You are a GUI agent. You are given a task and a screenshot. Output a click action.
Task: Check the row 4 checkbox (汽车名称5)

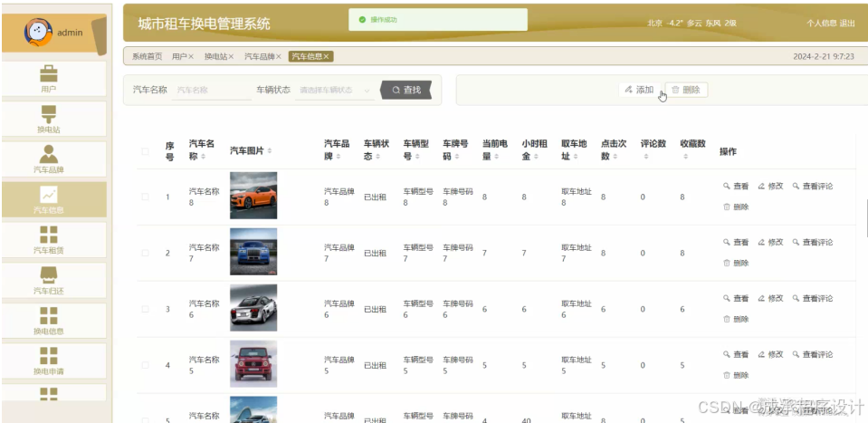pyautogui.click(x=145, y=365)
